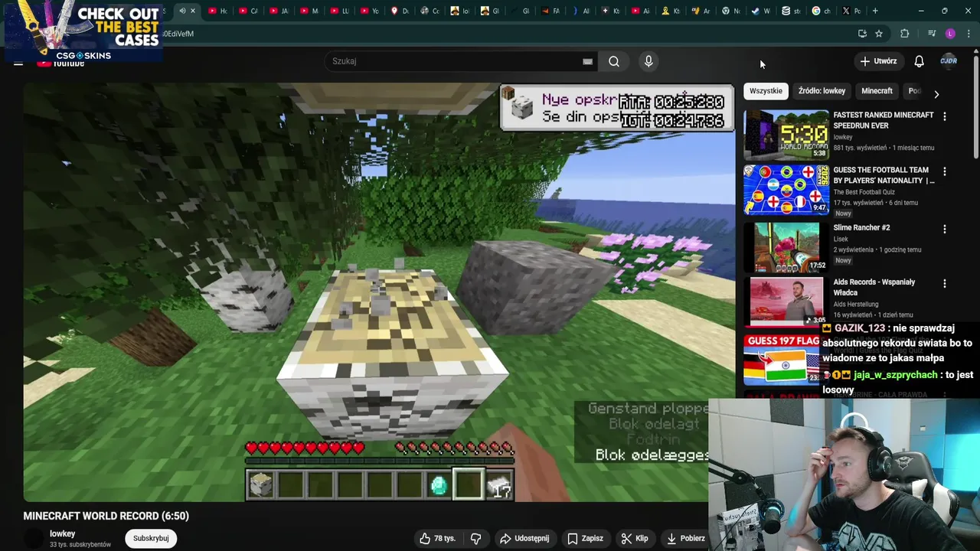Screen dimensions: 980x551
Task: Open 'Aids Records - Wspaniały Władca' title
Action: (x=874, y=287)
